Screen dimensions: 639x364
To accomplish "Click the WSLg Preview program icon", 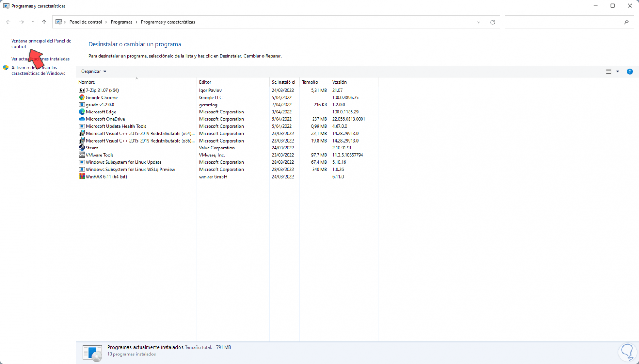I will click(82, 169).
